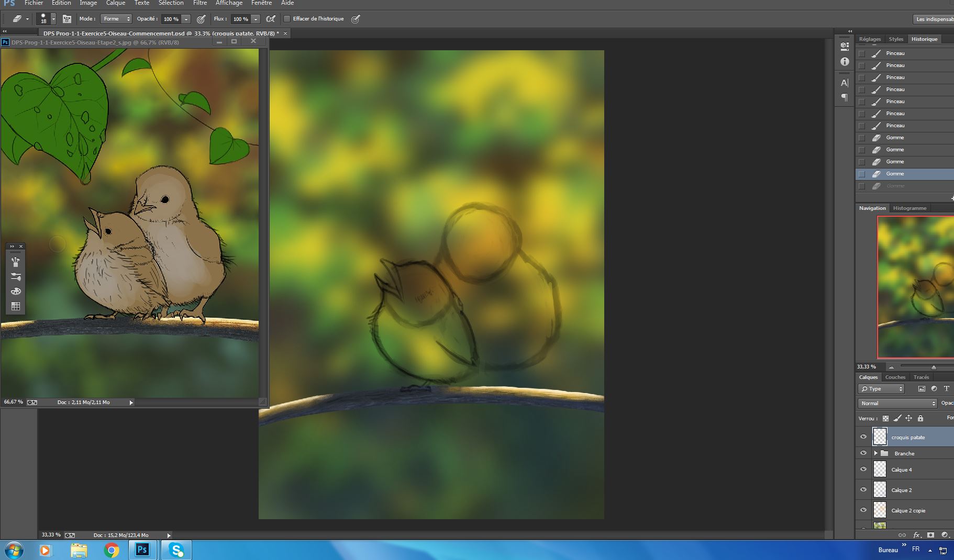Image resolution: width=954 pixels, height=560 pixels.
Task: Filter layers by text type icon
Action: pos(946,389)
